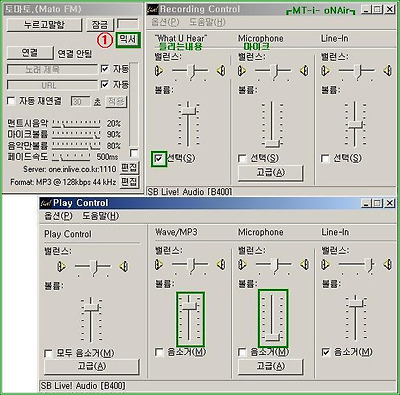Mute Play Control Microphone via 음소거(M)
Viewport: 400px width, 395px height.
coord(242,352)
